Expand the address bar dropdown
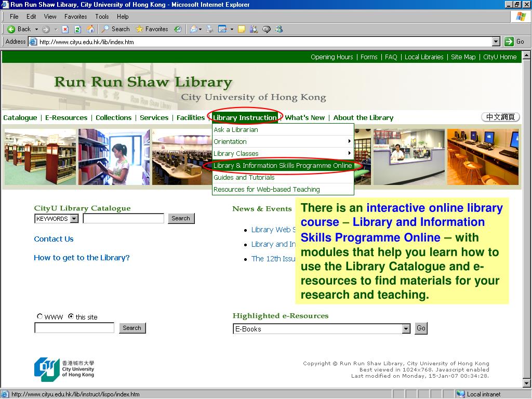The width and height of the screenshot is (532, 399). pyautogui.click(x=496, y=42)
